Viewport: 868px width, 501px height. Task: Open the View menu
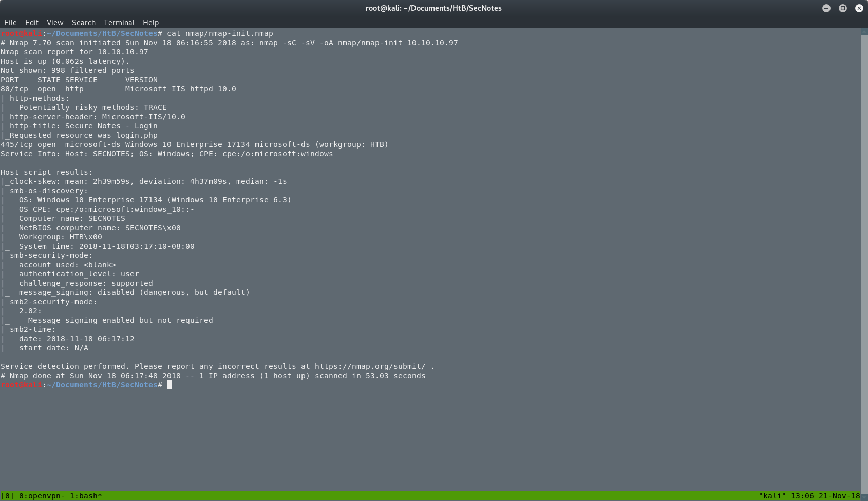coord(54,22)
